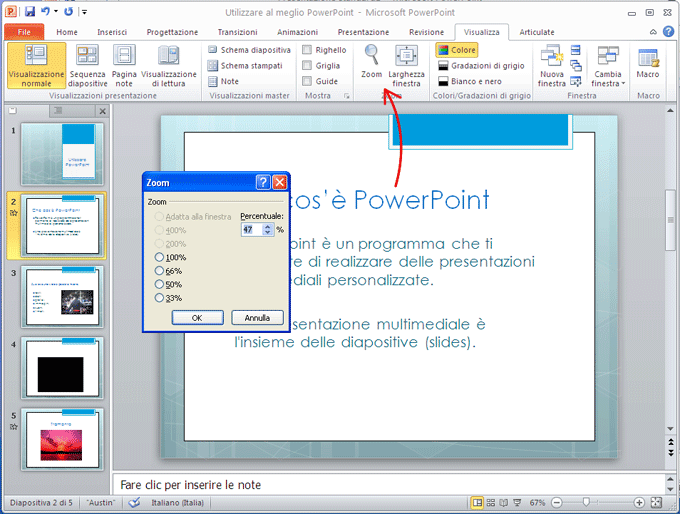Increase the Percentuale spinner value
The image size is (680, 514).
pos(268,226)
